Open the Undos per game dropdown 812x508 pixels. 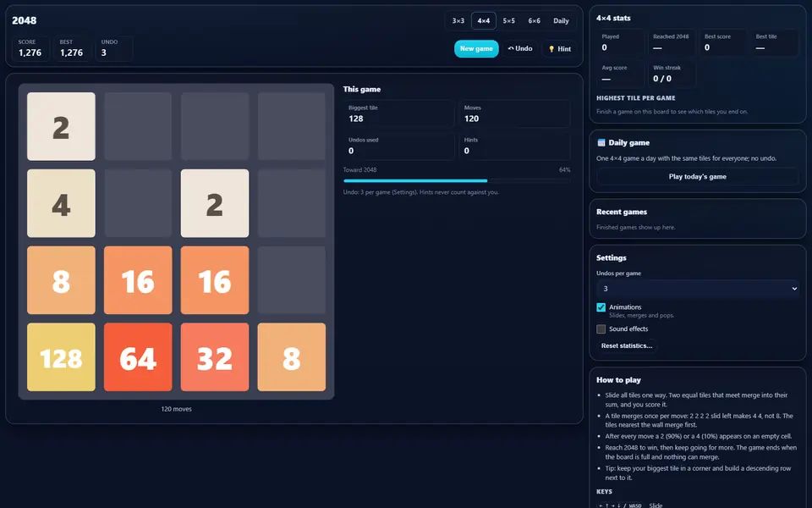point(697,288)
